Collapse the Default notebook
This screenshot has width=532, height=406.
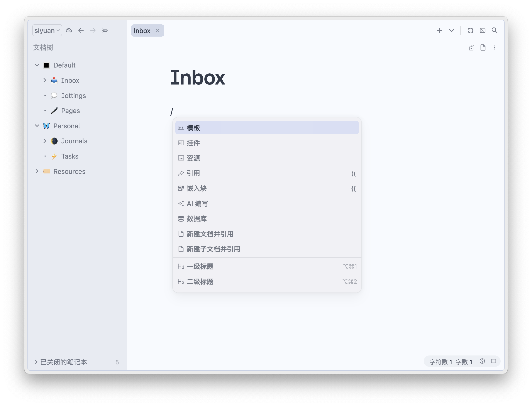tap(37, 65)
